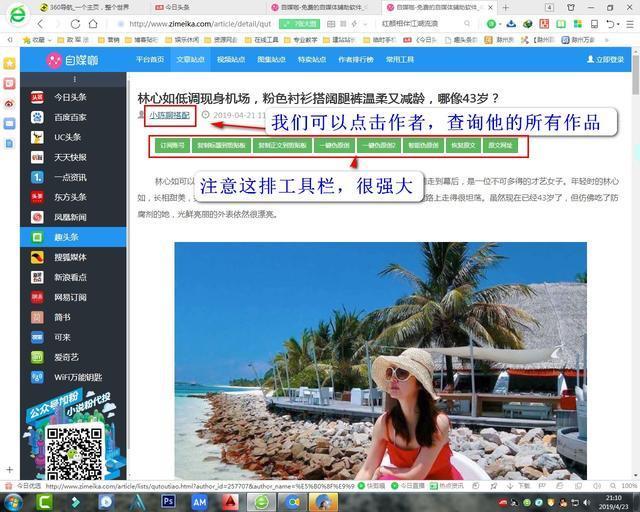Click the 订阅账号 green button
640x512 pixels.
[x=172, y=146]
